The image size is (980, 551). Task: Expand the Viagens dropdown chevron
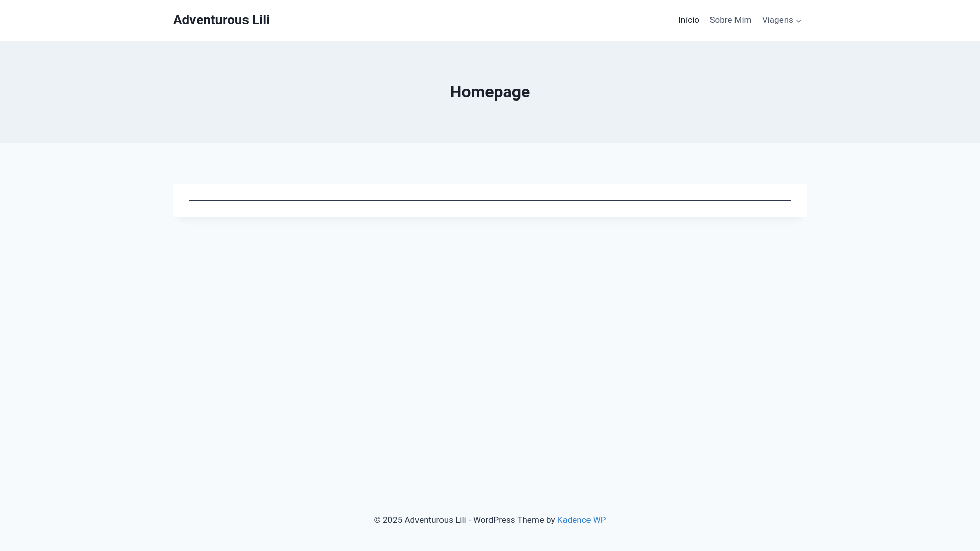coord(799,21)
